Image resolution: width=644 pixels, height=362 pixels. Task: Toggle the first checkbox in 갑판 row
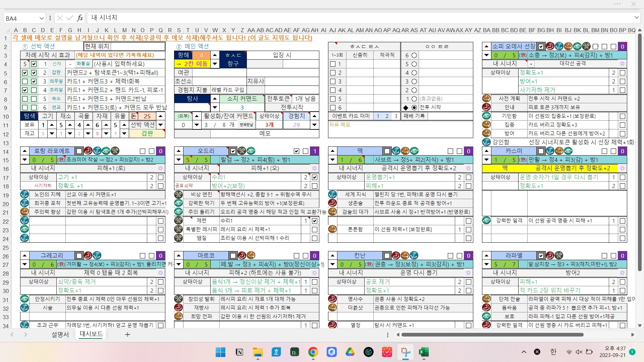[25, 72]
